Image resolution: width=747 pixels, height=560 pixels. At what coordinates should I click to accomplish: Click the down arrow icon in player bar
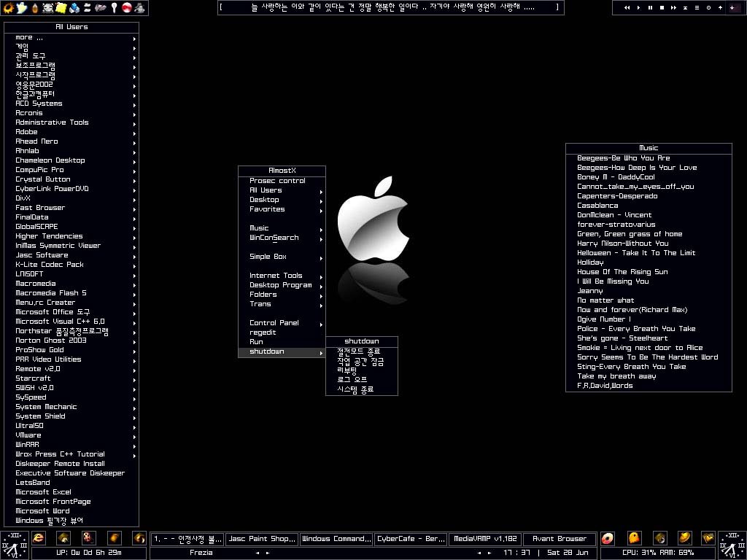coord(732,7)
